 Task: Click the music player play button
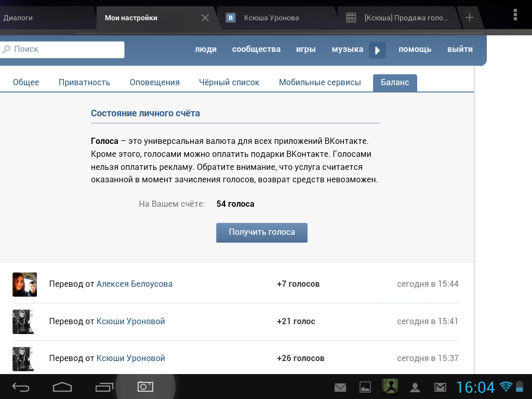point(377,50)
